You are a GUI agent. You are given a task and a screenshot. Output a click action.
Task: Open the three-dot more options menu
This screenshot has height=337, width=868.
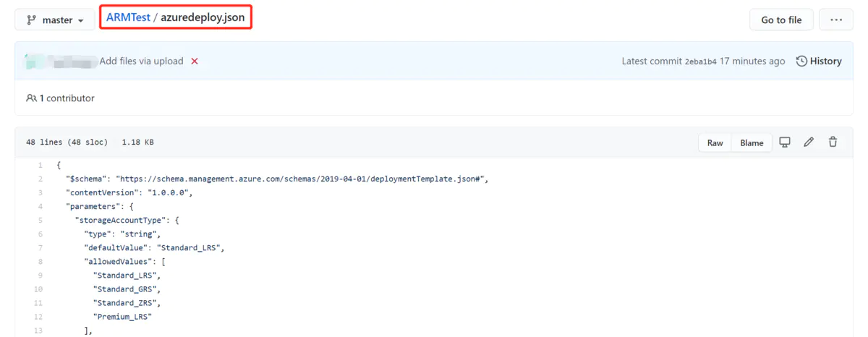click(x=836, y=20)
